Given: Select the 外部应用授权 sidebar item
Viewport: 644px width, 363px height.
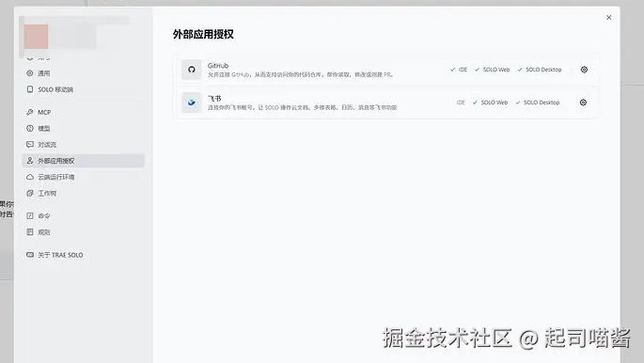Looking at the screenshot, I should coord(83,161).
